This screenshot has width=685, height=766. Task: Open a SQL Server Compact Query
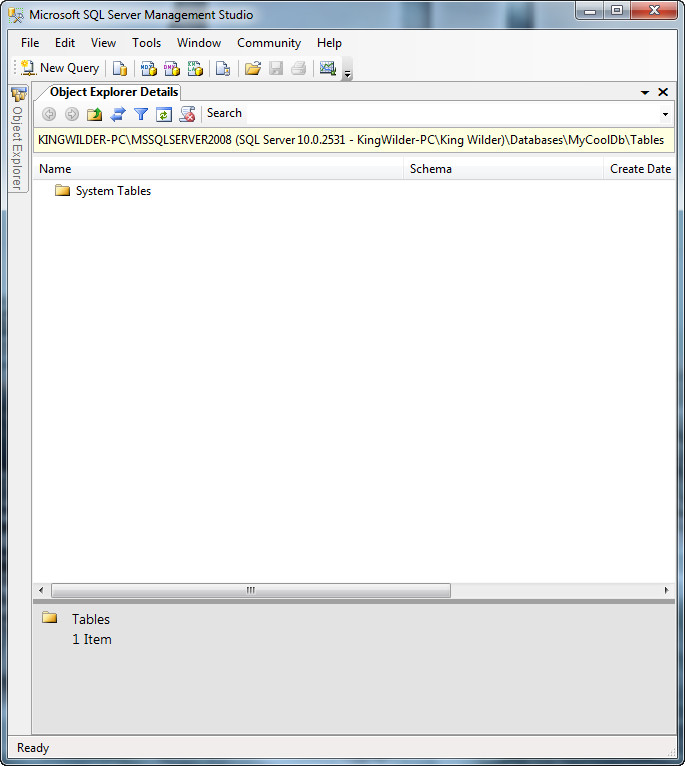point(223,68)
